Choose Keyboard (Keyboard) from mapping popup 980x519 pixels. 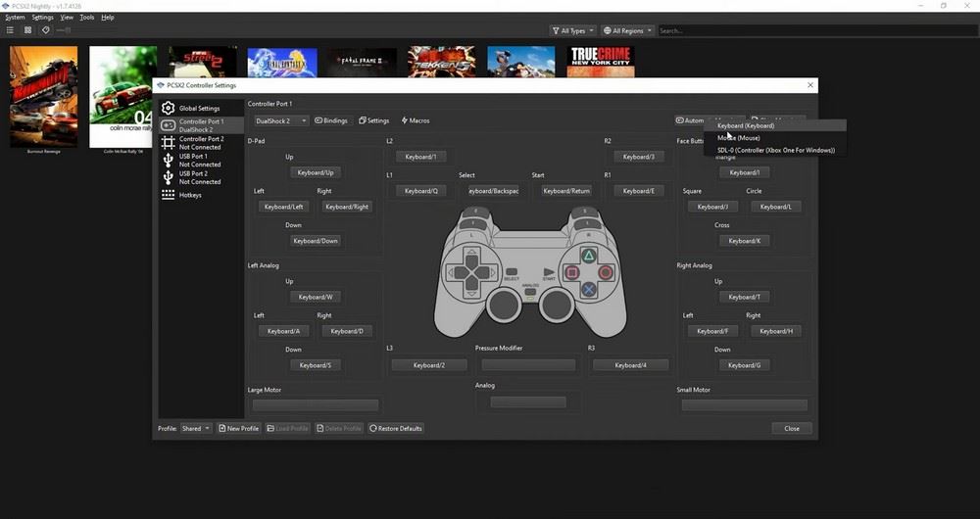(x=775, y=125)
